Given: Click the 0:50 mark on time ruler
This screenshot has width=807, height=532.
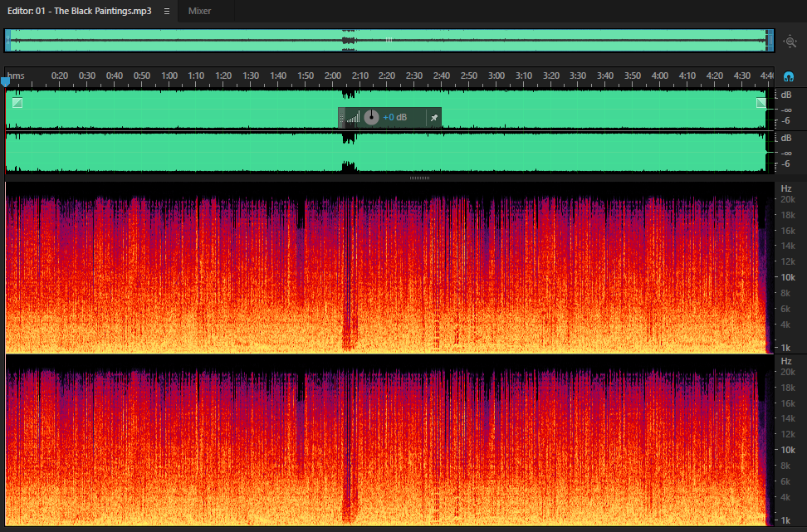Looking at the screenshot, I should [x=141, y=76].
